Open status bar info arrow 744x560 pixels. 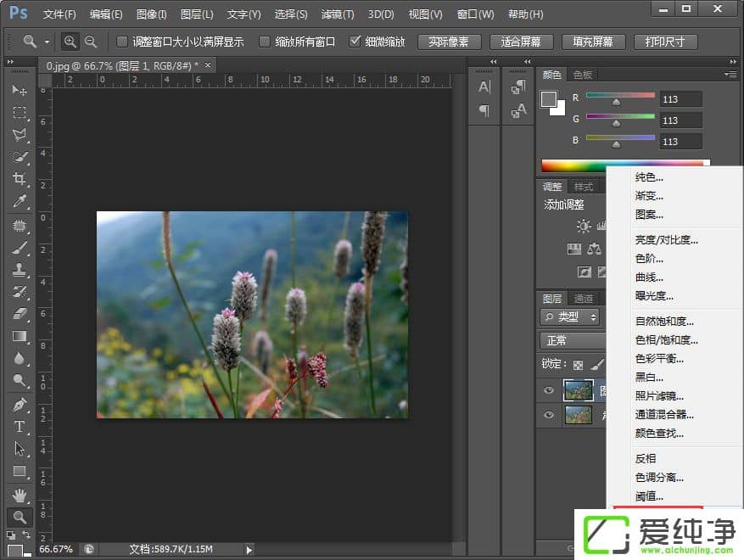pyautogui.click(x=249, y=550)
